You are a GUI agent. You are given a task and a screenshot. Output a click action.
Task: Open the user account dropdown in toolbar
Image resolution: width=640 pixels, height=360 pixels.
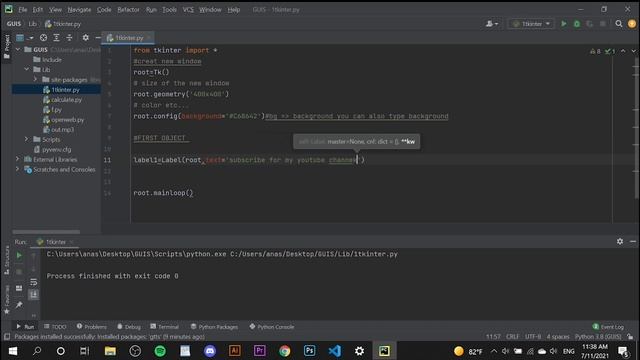[x=491, y=24]
